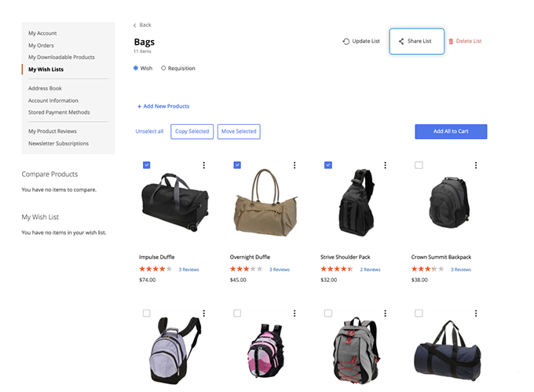The width and height of the screenshot is (534, 392).
Task: Click the Update List refresh icon
Action: pos(346,42)
